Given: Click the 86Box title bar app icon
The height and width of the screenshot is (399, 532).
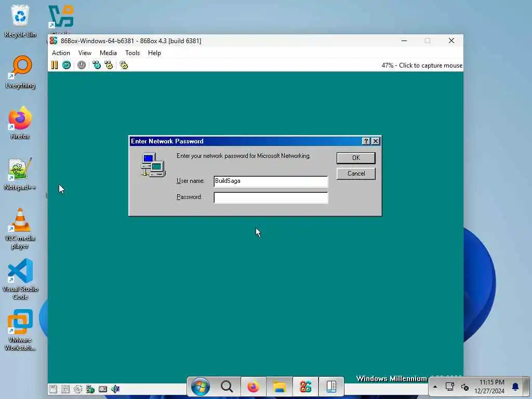Looking at the screenshot, I should point(54,41).
